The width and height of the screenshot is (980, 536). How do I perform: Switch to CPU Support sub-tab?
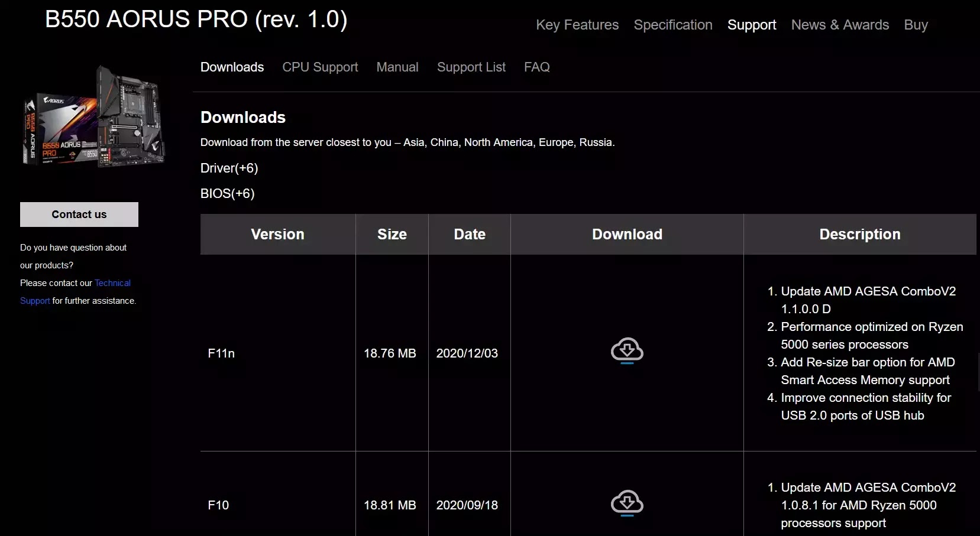320,67
